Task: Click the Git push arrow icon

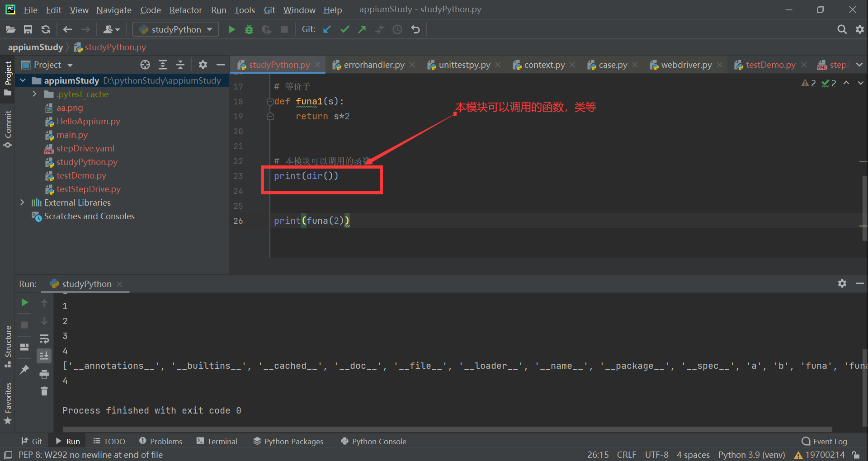Action: [x=362, y=29]
